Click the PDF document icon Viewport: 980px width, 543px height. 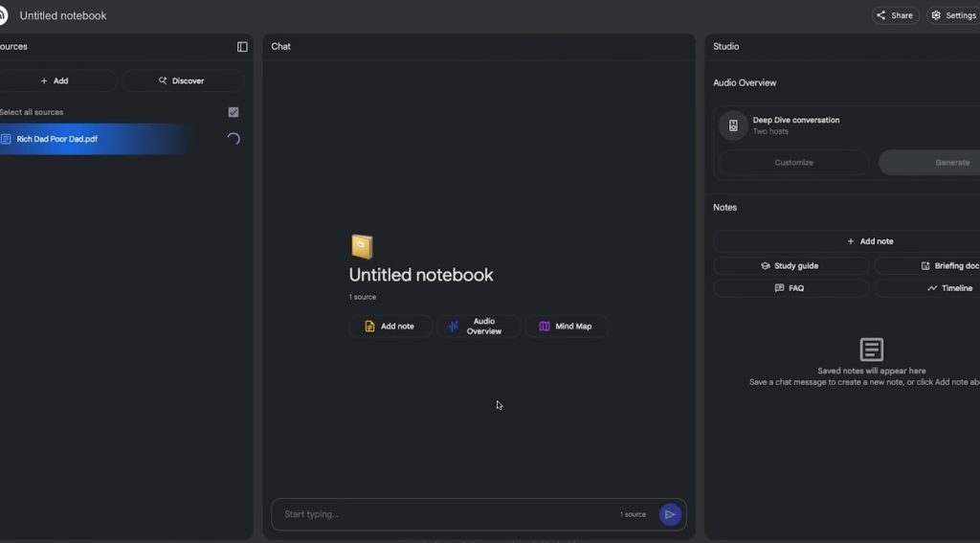[6, 139]
